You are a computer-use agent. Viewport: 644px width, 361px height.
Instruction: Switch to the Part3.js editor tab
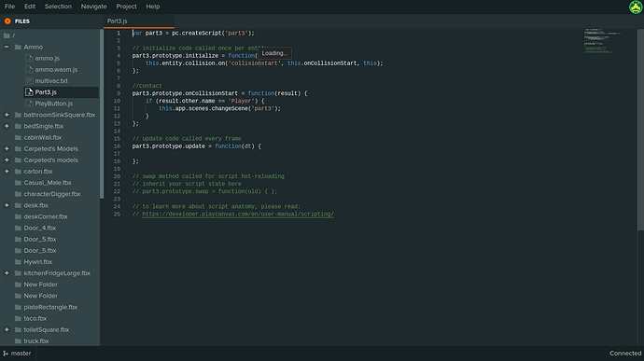click(x=139, y=21)
